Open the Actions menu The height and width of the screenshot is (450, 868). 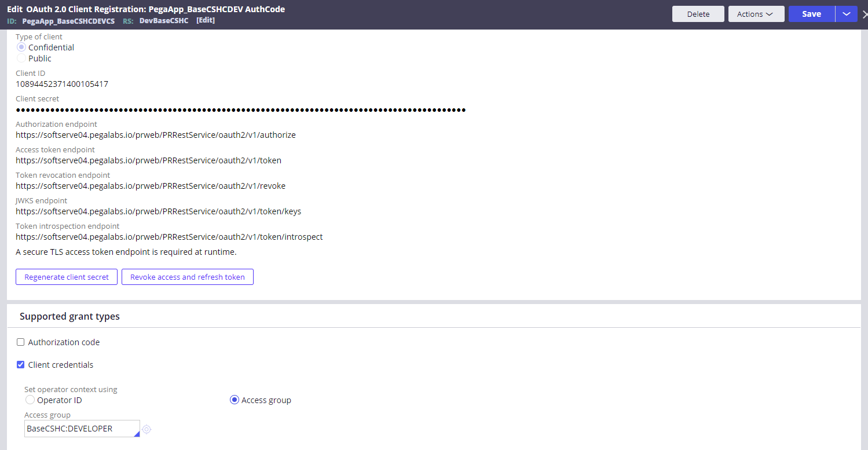tap(756, 14)
